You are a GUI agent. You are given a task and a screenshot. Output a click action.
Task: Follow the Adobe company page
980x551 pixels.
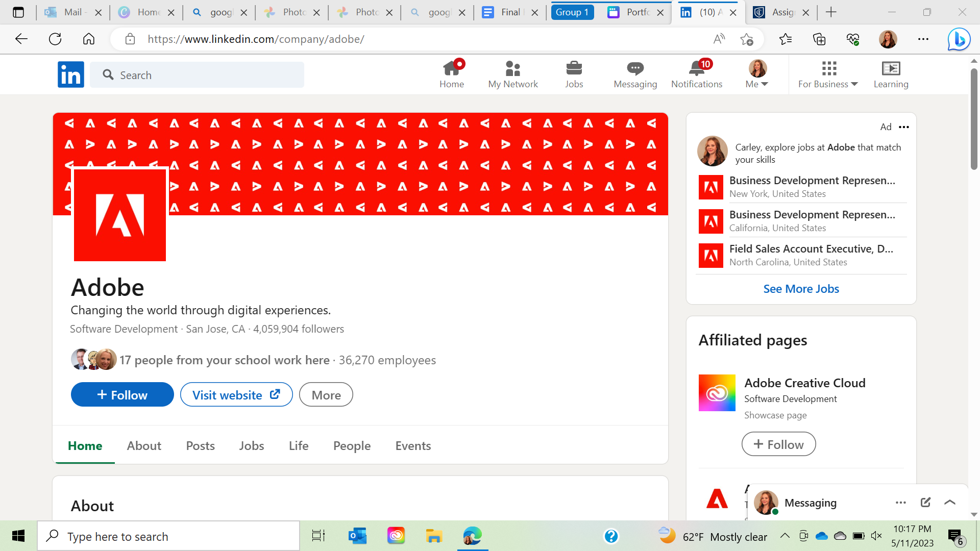[122, 394]
